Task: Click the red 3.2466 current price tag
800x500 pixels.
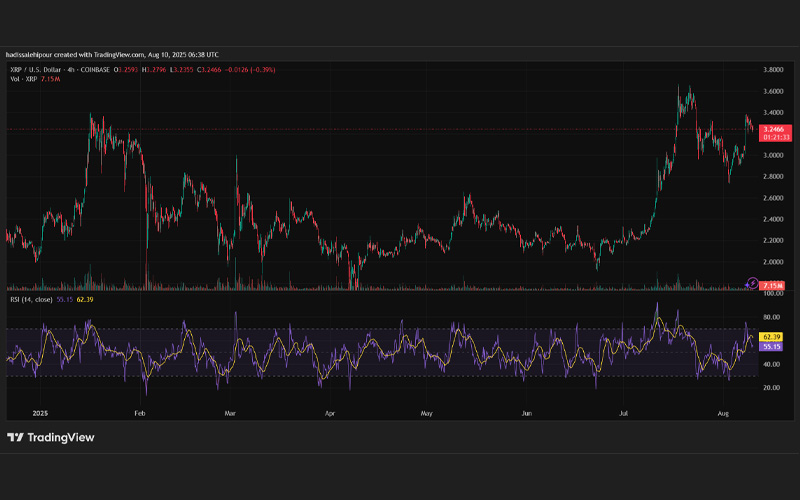Action: pos(776,130)
